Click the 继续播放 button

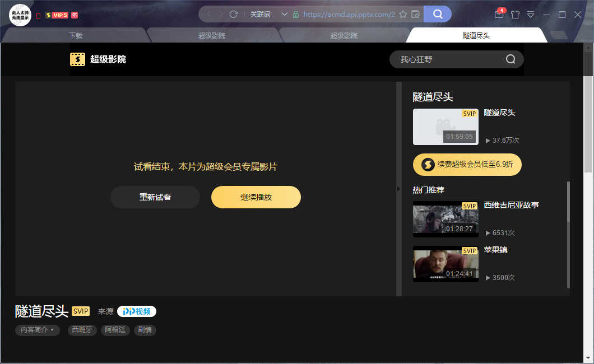tap(256, 197)
